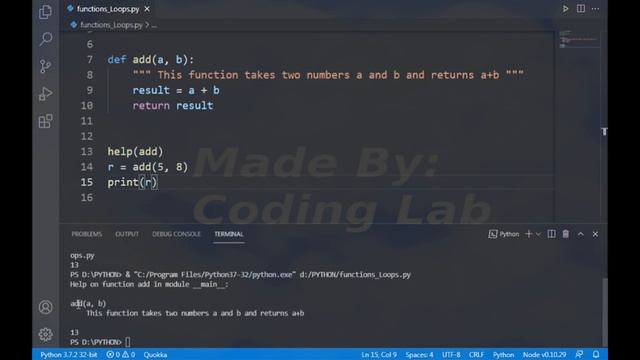Open the editor More Actions menu
Viewport: 640px width, 360px height.
pos(596,9)
